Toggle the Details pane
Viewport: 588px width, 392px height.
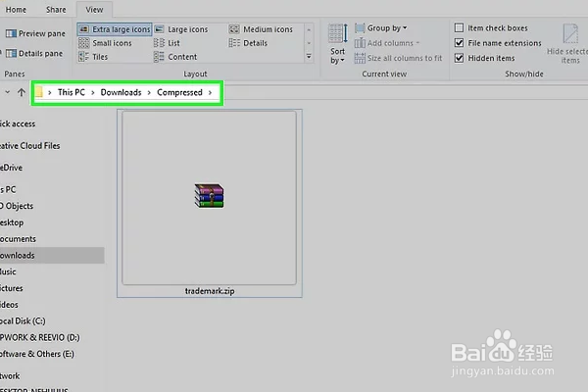coord(34,53)
